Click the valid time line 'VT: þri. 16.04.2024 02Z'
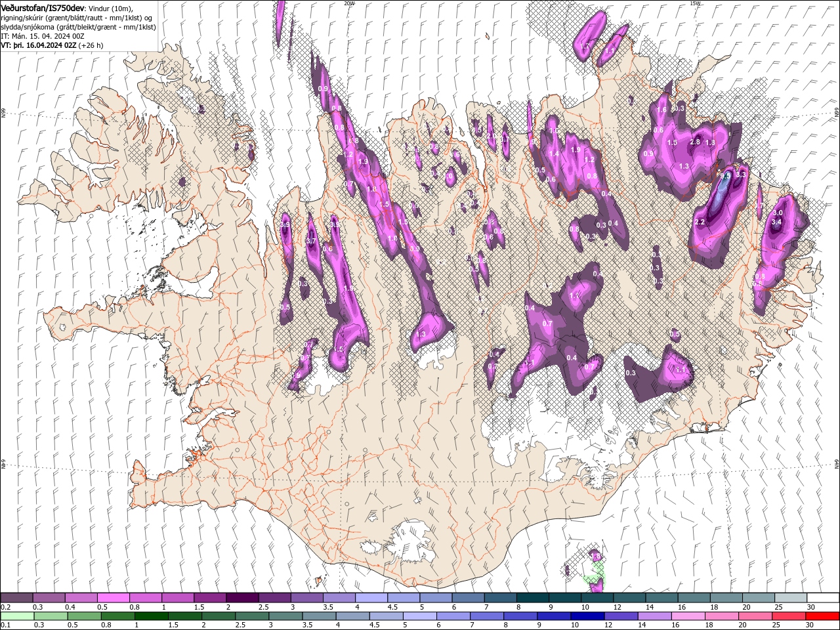Image resolution: width=840 pixels, height=630 pixels. pyautogui.click(x=39, y=45)
